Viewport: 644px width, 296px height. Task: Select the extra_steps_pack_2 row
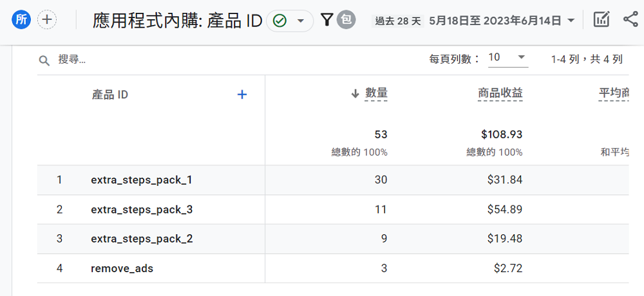333,239
